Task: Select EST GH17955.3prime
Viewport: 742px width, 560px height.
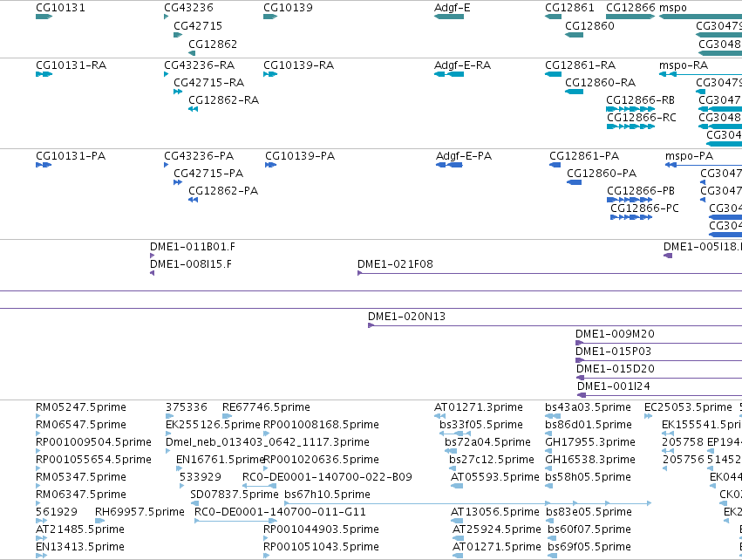Action: (x=590, y=442)
